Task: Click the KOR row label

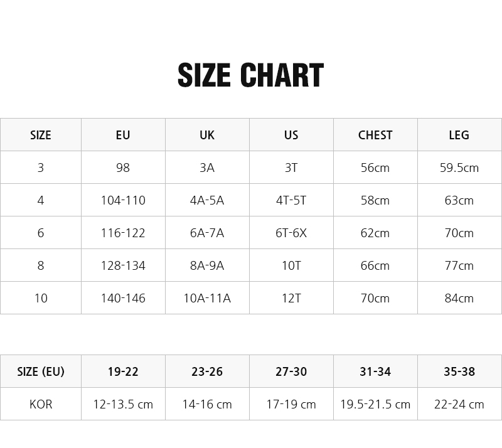Action: [x=41, y=404]
